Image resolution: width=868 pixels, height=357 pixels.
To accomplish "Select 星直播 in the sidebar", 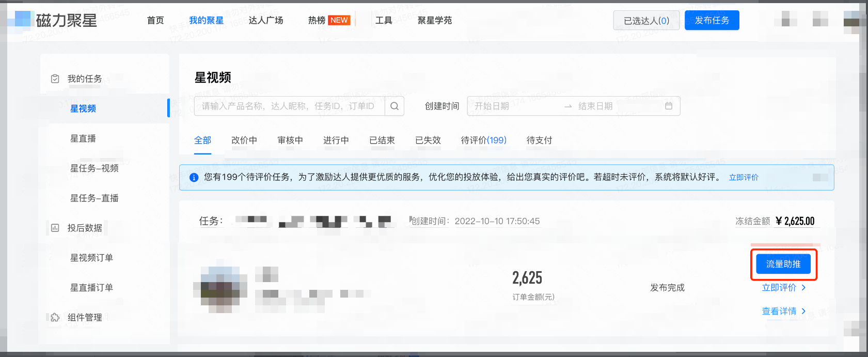I will point(83,138).
